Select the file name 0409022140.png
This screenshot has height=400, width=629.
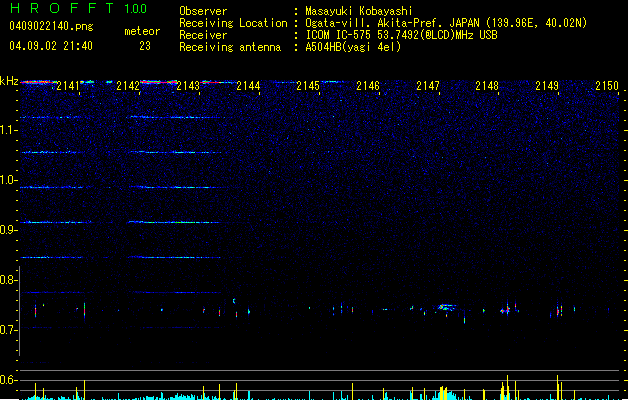pos(51,26)
